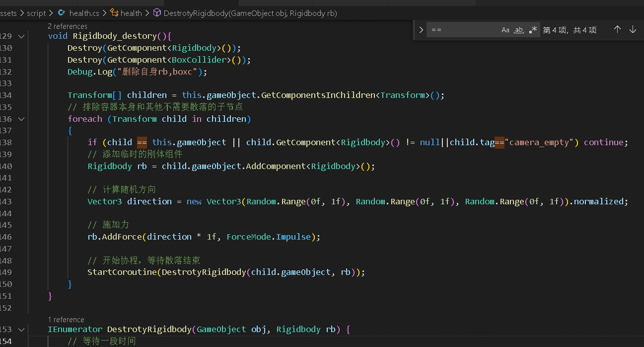Toggle the Match Case (Aa) find option
The width and height of the screenshot is (644, 347).
click(505, 30)
